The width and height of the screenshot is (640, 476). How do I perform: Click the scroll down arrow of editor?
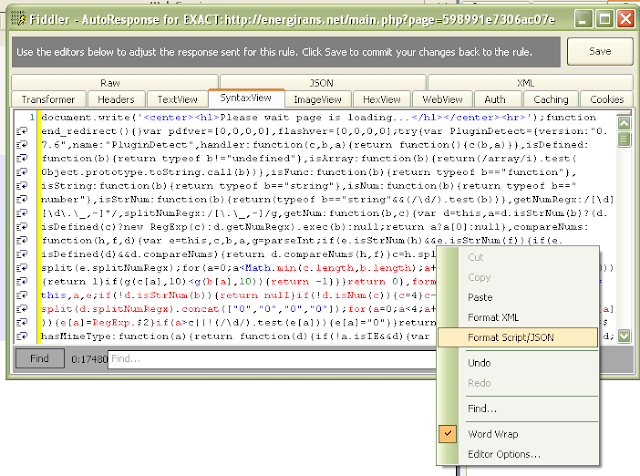coord(624,336)
